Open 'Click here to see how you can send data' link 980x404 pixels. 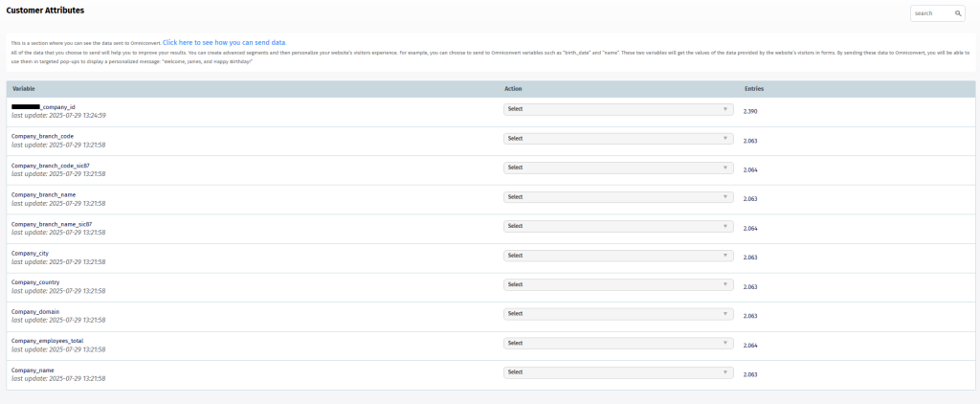(x=224, y=43)
